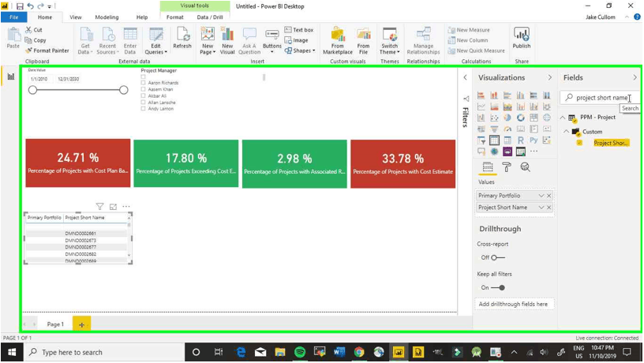Select the scatter chart visual
The image size is (644, 363).
tap(494, 118)
